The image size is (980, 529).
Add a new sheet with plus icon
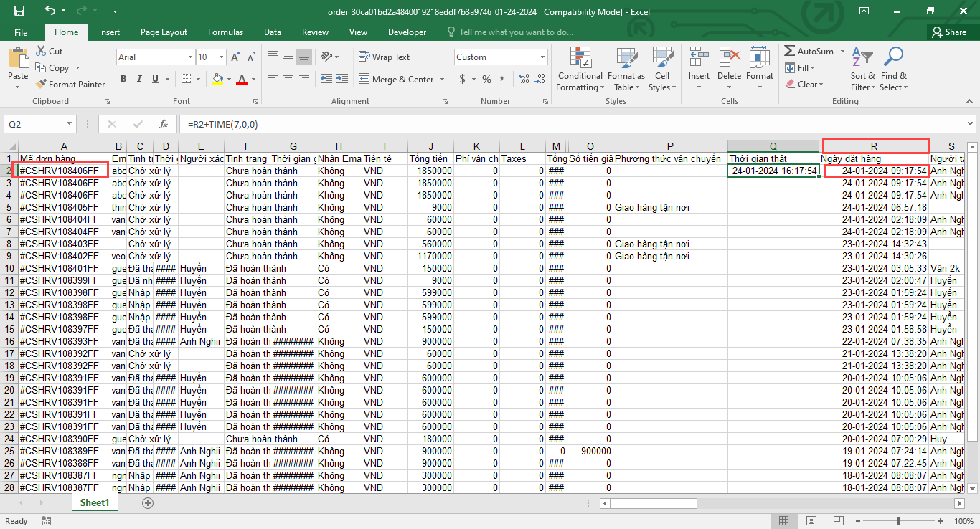pyautogui.click(x=148, y=503)
